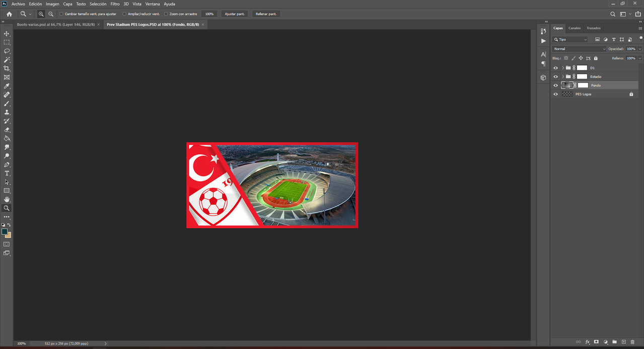Select the History Brush tool

pyautogui.click(x=7, y=121)
